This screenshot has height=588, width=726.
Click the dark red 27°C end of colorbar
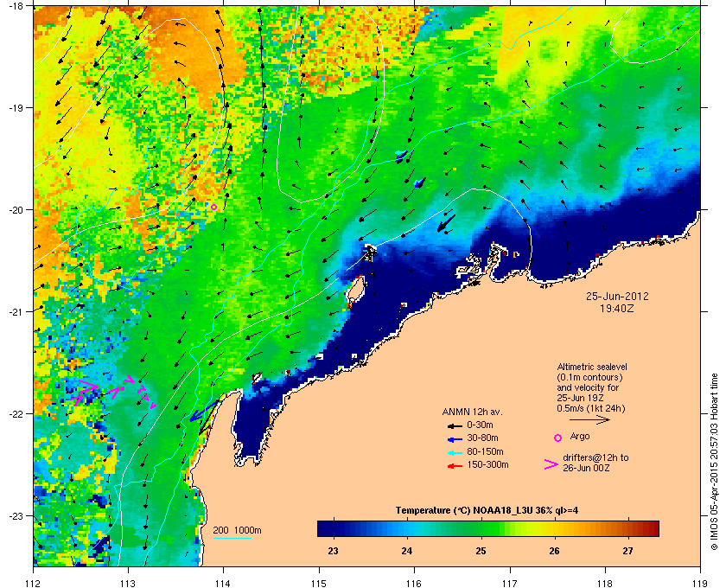tap(651, 528)
